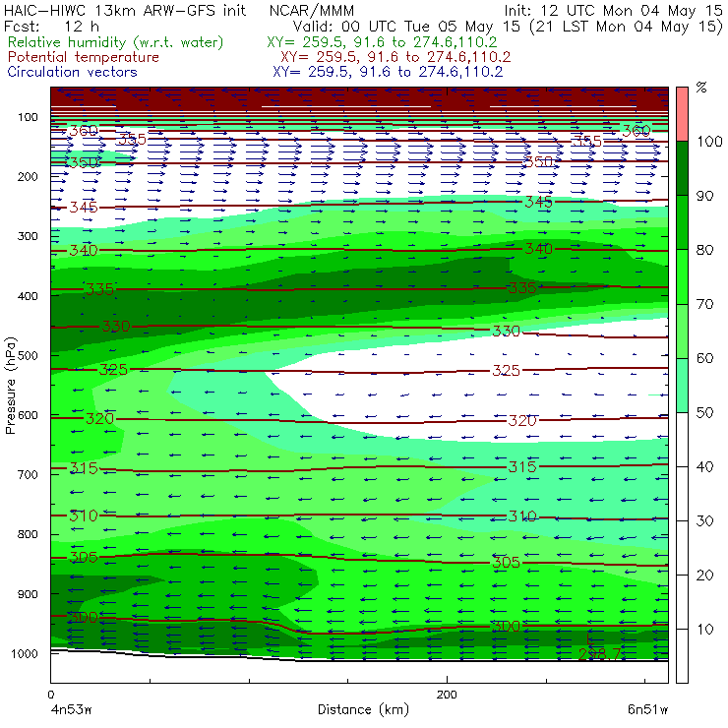Click the left '345' isentrope contour label
728x728 pixels.
pos(84,207)
